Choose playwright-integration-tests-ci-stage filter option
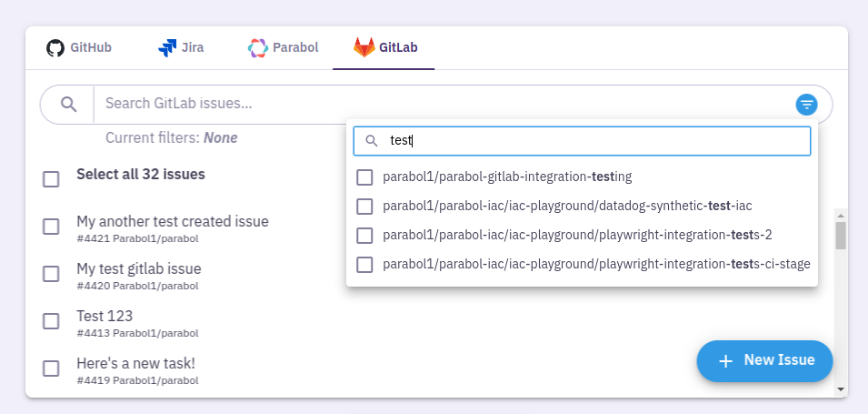868x414 pixels. point(364,265)
